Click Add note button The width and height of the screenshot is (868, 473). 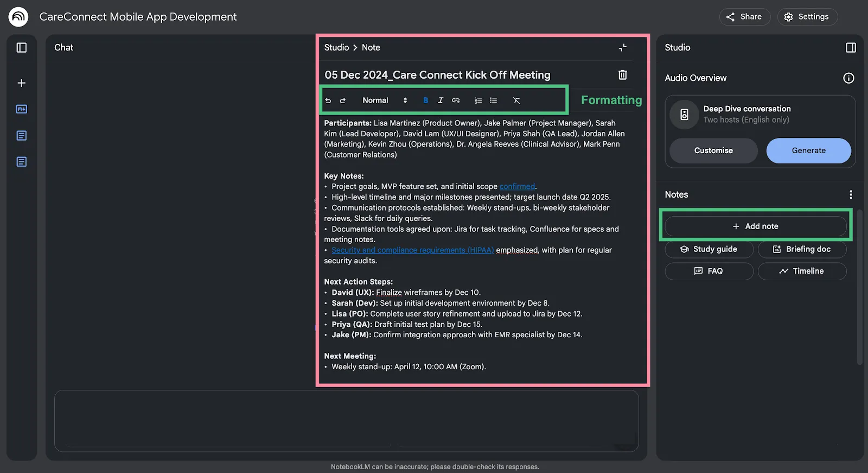(756, 226)
